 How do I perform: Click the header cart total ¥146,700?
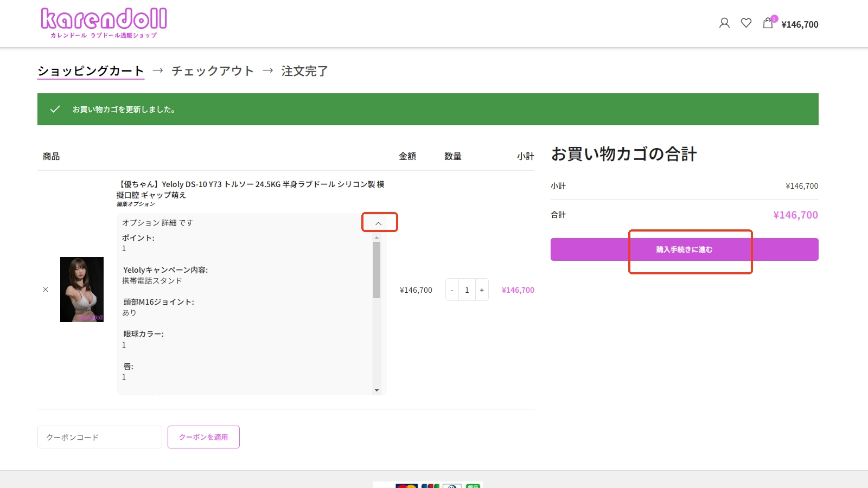(800, 24)
